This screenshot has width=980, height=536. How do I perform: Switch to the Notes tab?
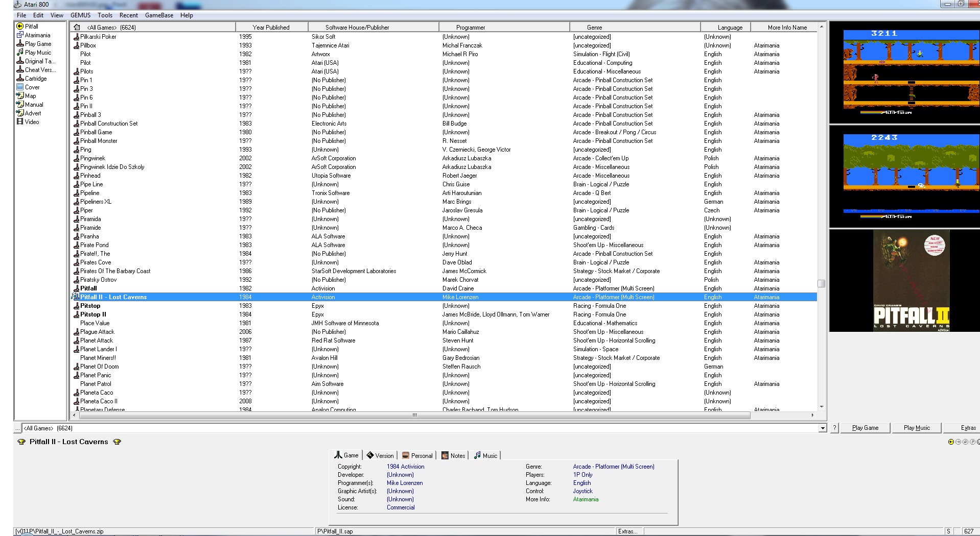pyautogui.click(x=453, y=455)
